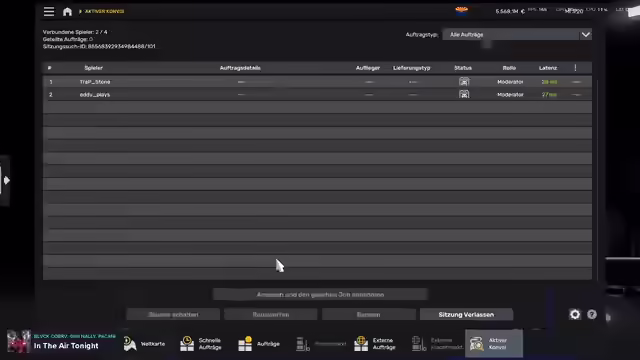Switch to the Schnelle Aufträge tab
Image resolution: width=640 pixels, height=360 pixels.
click(x=201, y=344)
